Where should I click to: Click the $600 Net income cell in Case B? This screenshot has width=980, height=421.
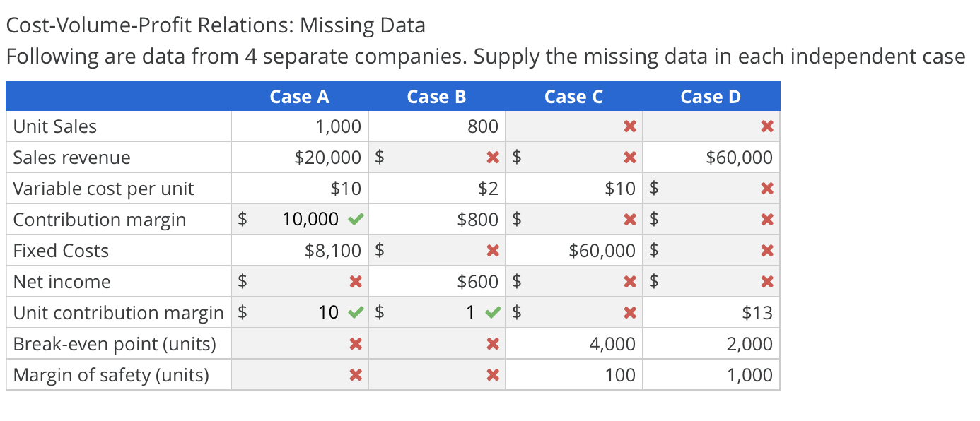tap(476, 281)
